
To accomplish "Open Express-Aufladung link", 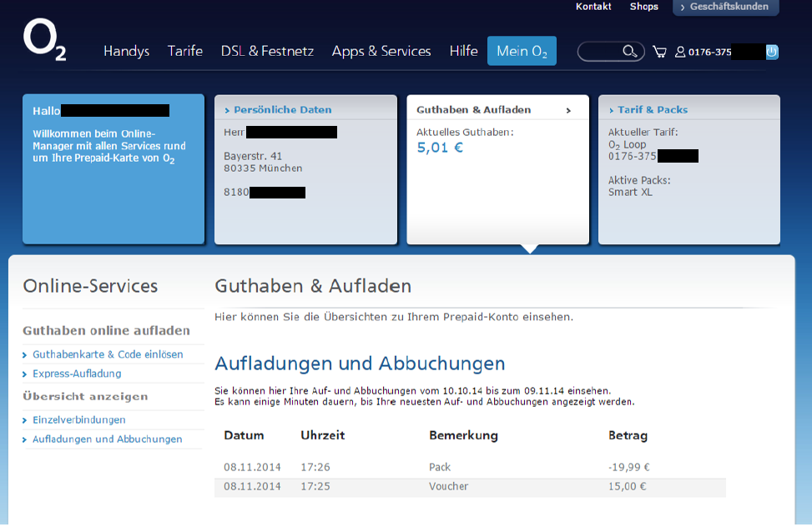I will 77,374.
